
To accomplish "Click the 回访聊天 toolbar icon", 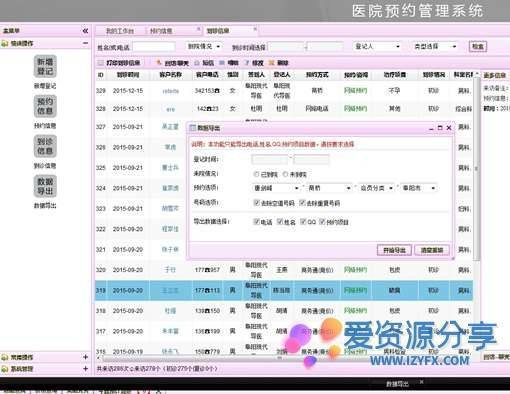I will pyautogui.click(x=173, y=63).
